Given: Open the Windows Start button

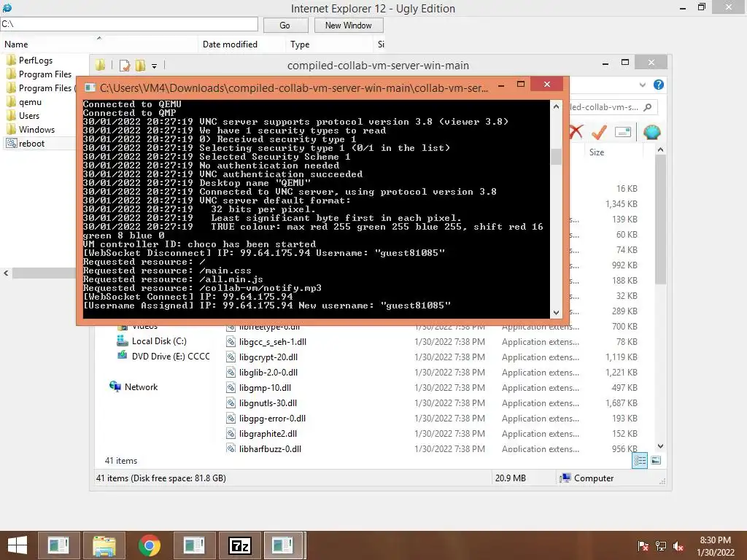Looking at the screenshot, I should [x=18, y=545].
